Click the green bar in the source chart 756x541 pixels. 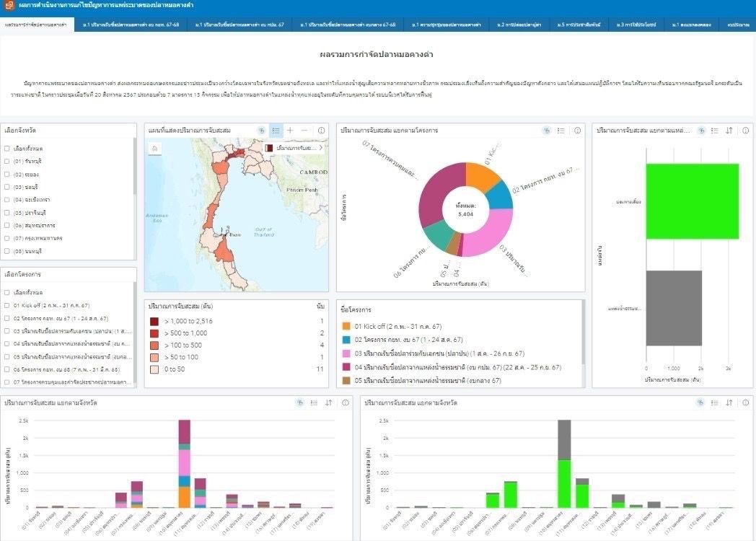pos(692,201)
